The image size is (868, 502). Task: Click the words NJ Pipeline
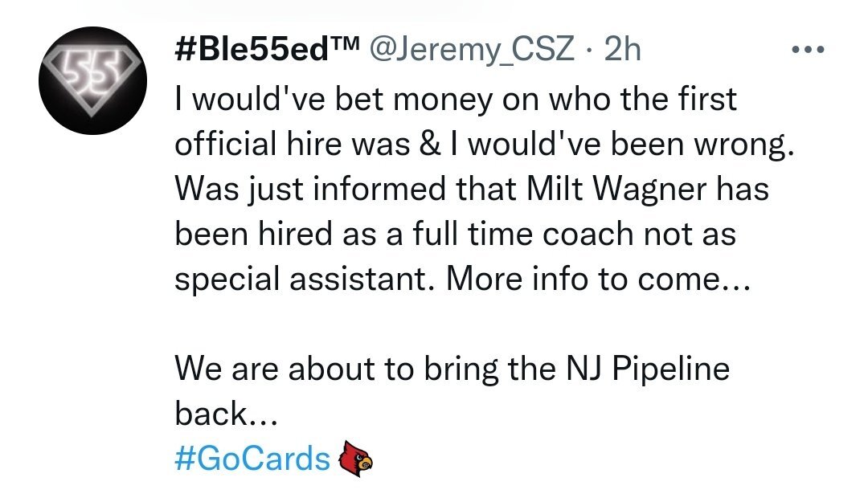tap(648, 369)
